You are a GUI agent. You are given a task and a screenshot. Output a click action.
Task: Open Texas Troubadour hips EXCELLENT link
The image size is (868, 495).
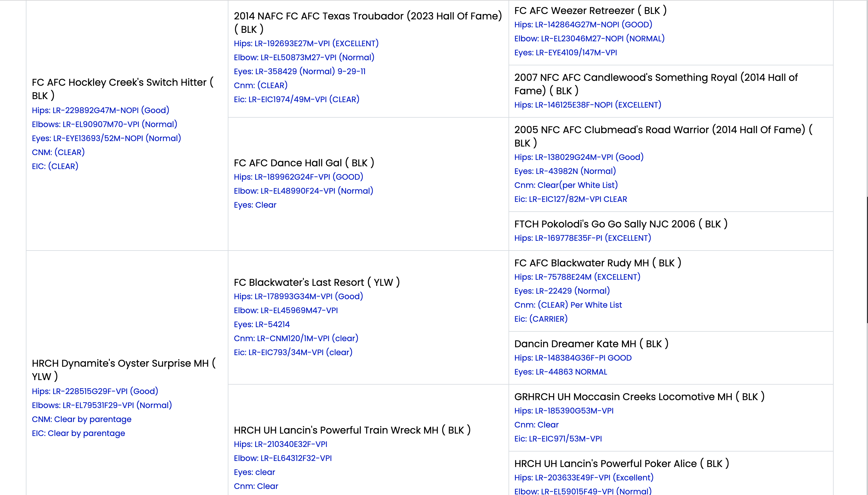tap(306, 43)
